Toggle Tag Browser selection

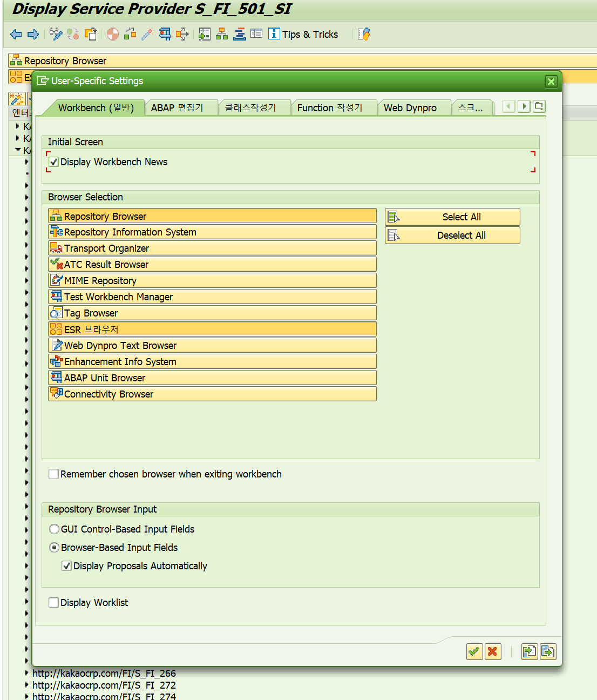(x=212, y=313)
